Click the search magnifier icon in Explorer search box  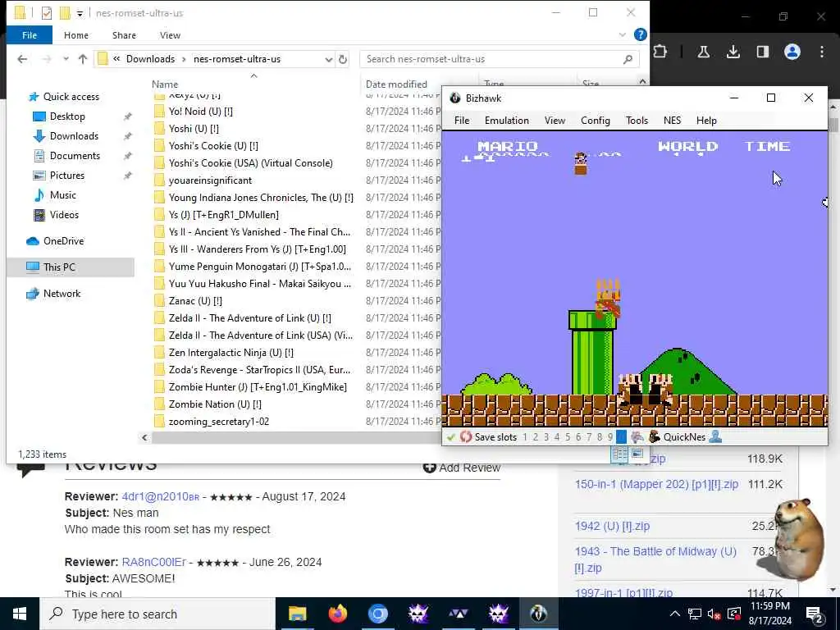pyautogui.click(x=628, y=59)
